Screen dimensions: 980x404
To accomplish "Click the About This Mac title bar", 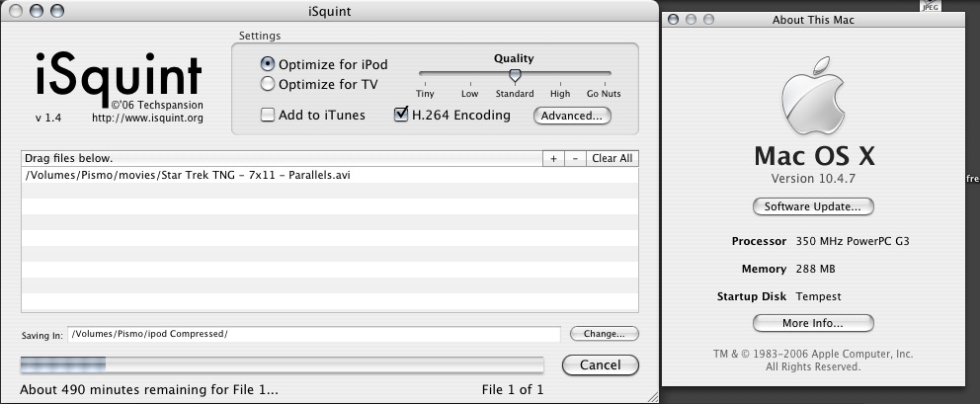I will click(x=813, y=20).
